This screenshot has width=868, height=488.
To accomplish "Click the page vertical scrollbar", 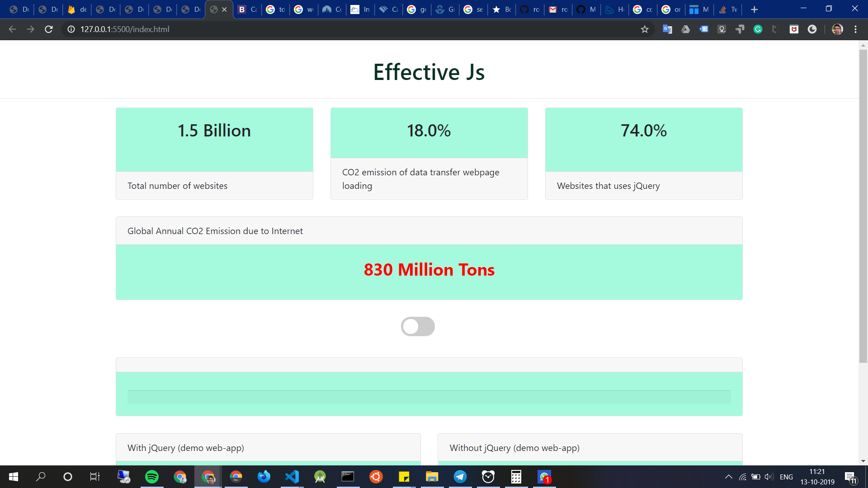I will click(863, 203).
